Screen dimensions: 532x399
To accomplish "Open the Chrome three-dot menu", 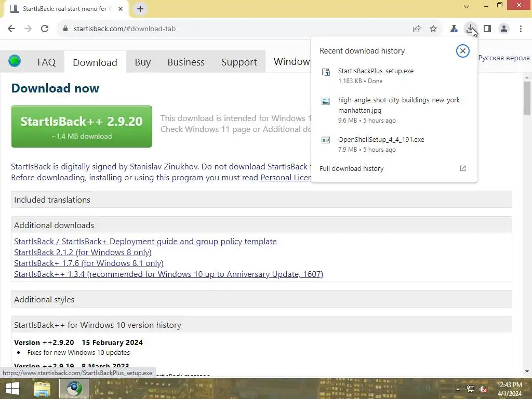I will point(521,29).
